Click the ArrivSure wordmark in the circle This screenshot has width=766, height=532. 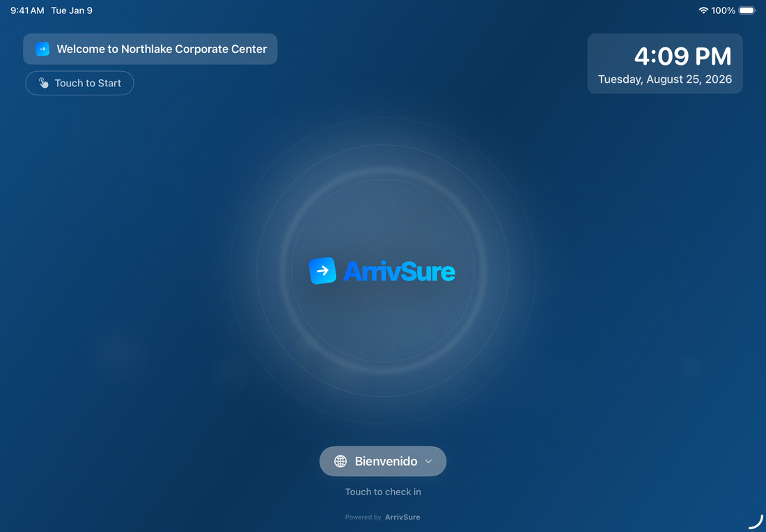(x=399, y=272)
